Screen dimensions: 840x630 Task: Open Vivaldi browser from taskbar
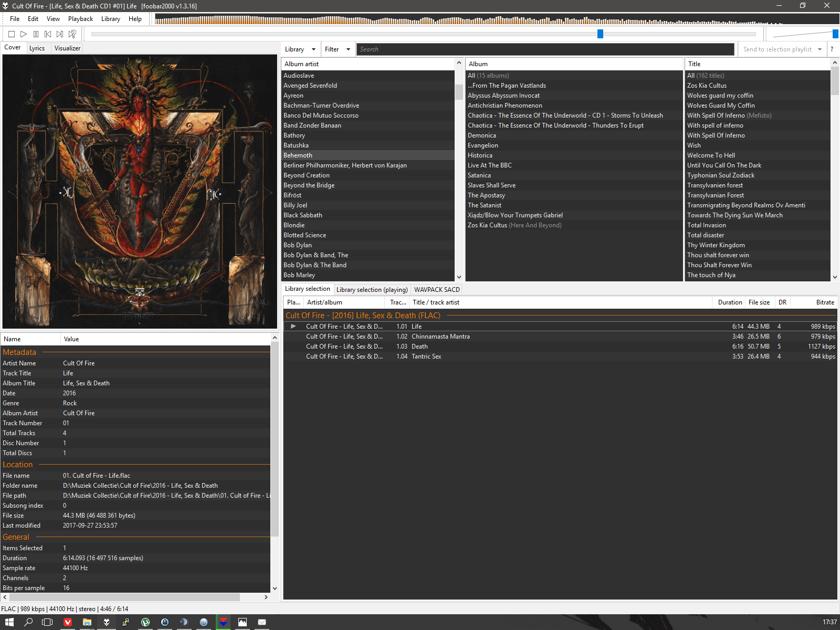68,622
